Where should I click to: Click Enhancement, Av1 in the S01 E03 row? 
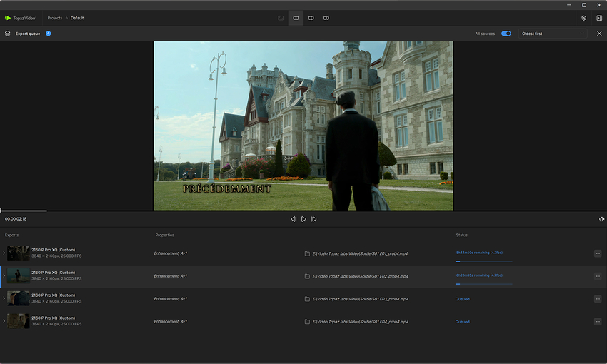171,299
